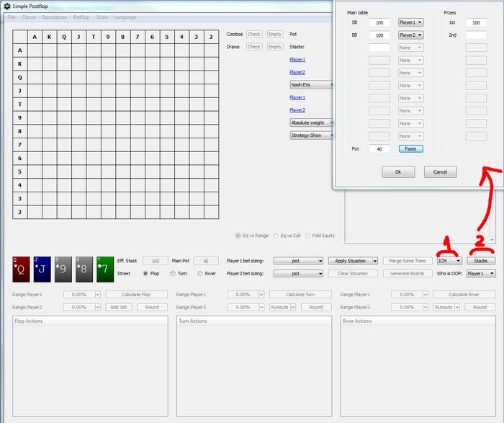Viewport: 504px width, 423px height.
Task: Select Eq vs Range radio option
Action: (238, 236)
